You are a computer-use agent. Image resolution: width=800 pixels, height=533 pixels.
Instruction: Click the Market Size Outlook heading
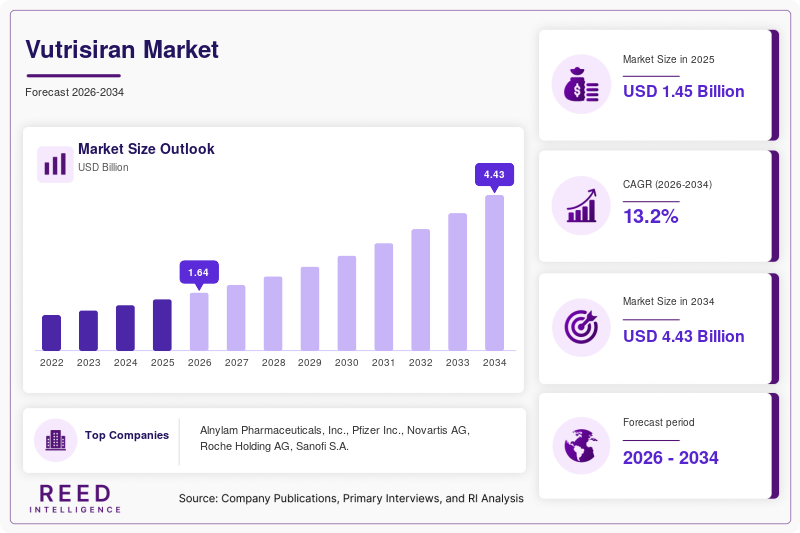(x=146, y=149)
